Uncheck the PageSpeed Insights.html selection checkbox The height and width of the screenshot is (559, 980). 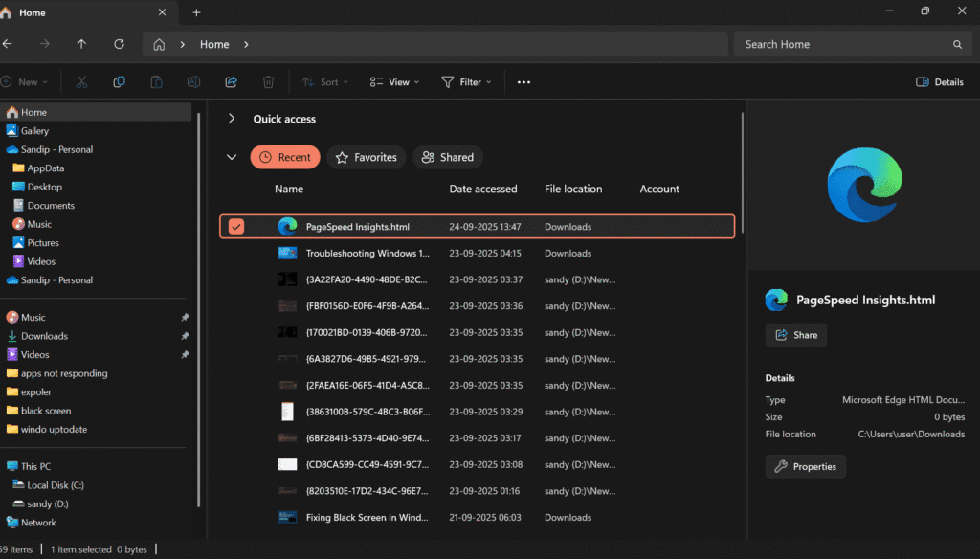[235, 227]
